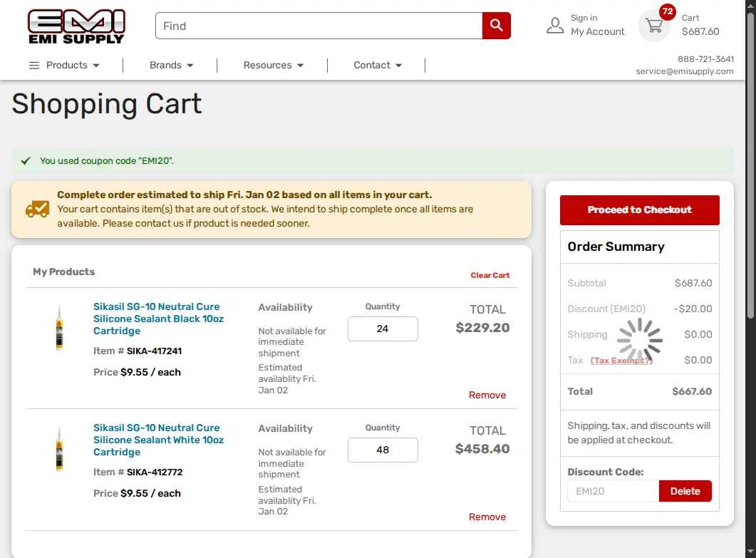Delete the EMI20 discount code
This screenshot has height=558, width=756.
pos(685,491)
